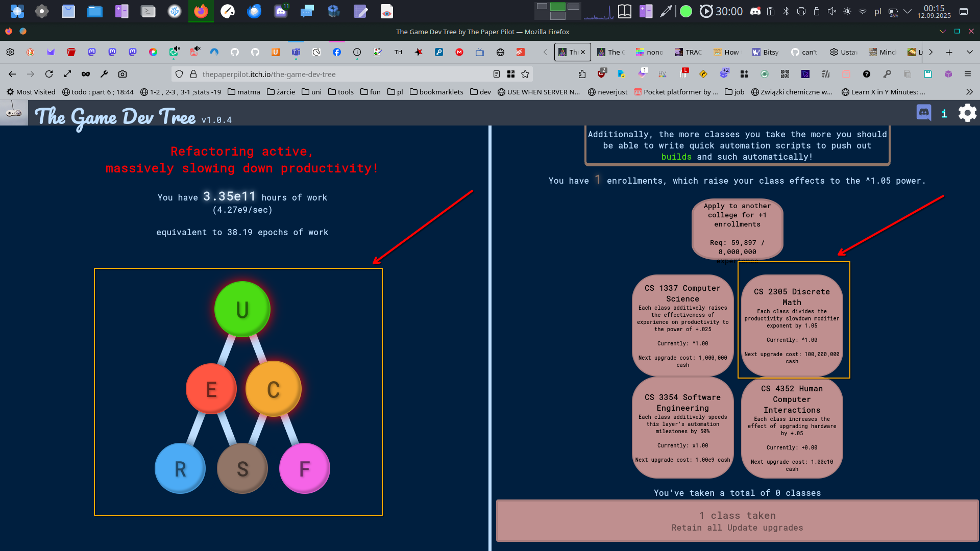Open the Discord link icon
Viewport: 980px width, 551px height.
(924, 113)
